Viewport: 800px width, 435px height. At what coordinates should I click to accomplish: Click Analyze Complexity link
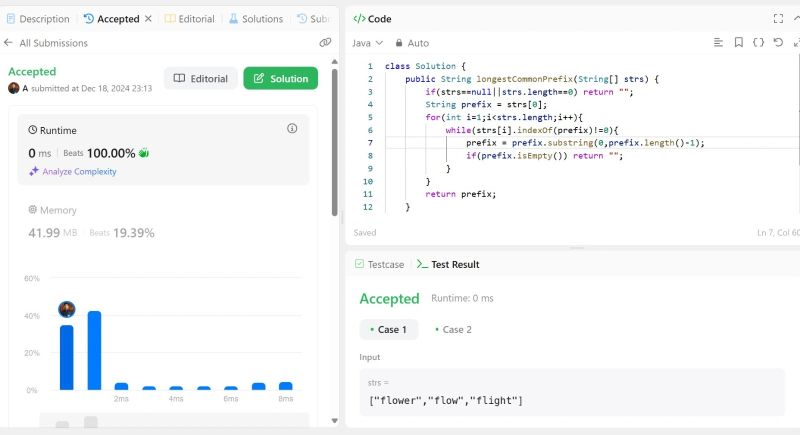pos(73,171)
